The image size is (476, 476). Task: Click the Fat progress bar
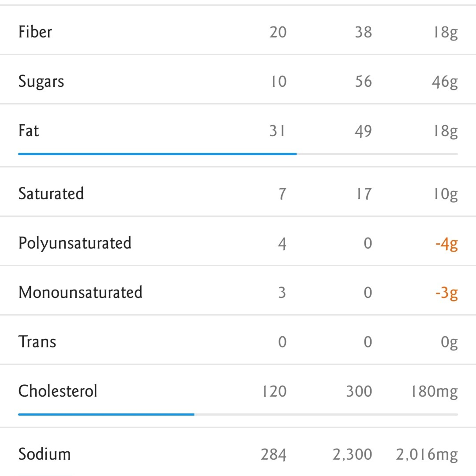point(238,154)
